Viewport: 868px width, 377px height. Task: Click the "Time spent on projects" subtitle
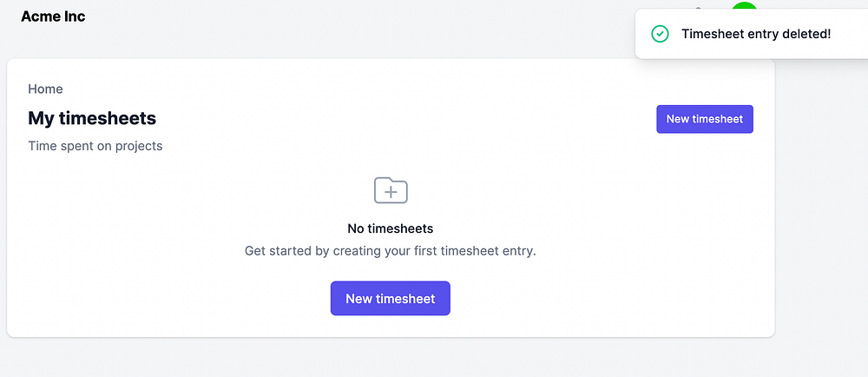coord(95,146)
